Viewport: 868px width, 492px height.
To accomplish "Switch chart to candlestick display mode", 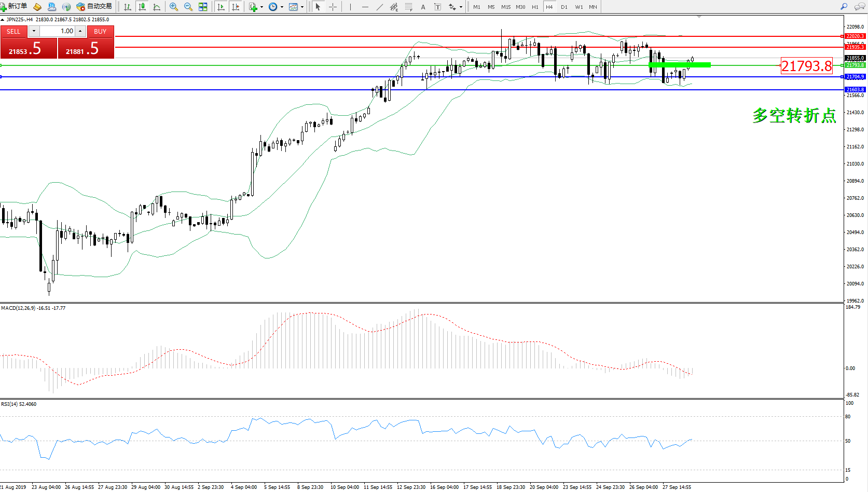I will [142, 7].
